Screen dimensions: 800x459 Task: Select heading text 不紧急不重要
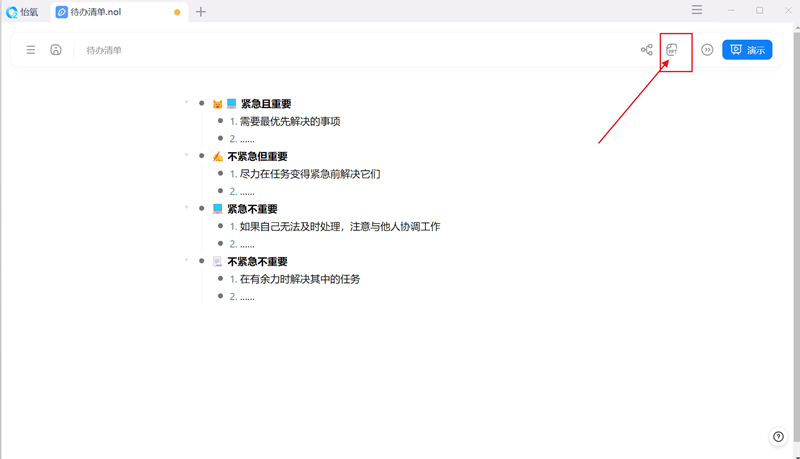coord(258,262)
